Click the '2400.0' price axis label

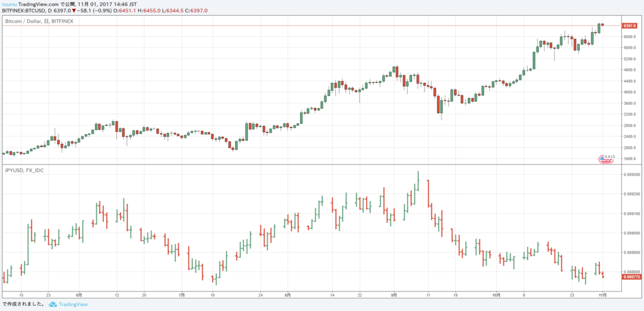click(630, 136)
